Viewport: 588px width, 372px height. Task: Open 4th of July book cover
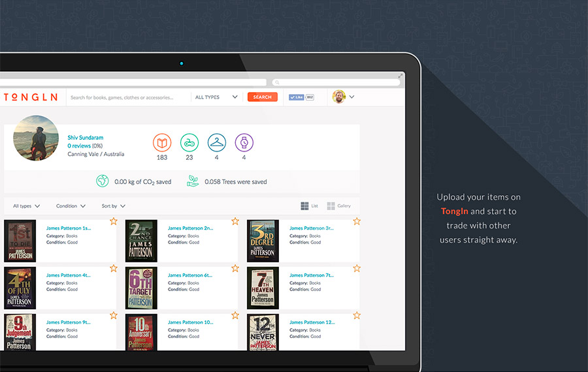20,288
